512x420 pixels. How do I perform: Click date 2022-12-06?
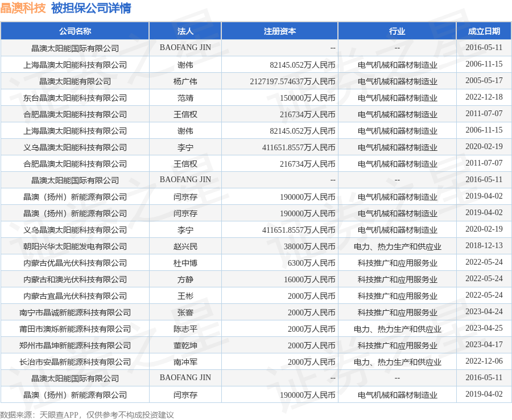click(x=484, y=361)
